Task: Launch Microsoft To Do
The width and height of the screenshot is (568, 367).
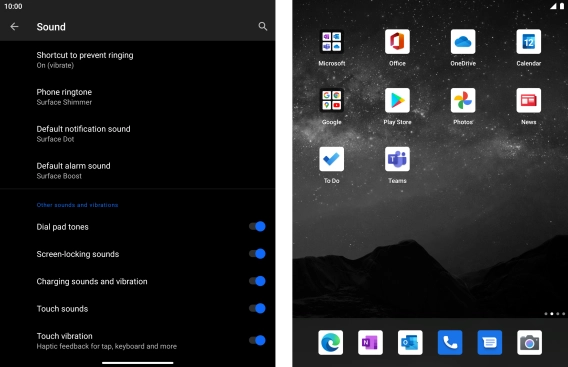Action: (x=331, y=159)
